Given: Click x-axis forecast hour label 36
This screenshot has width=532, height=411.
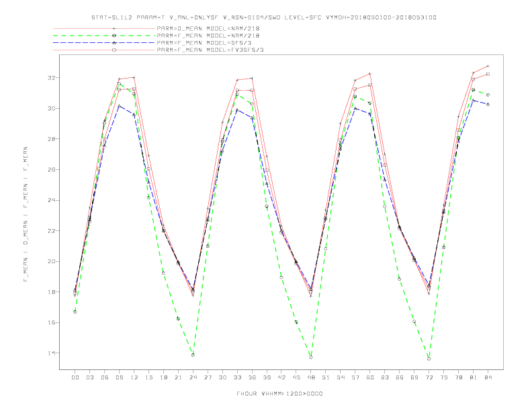Looking at the screenshot, I should (252, 377).
